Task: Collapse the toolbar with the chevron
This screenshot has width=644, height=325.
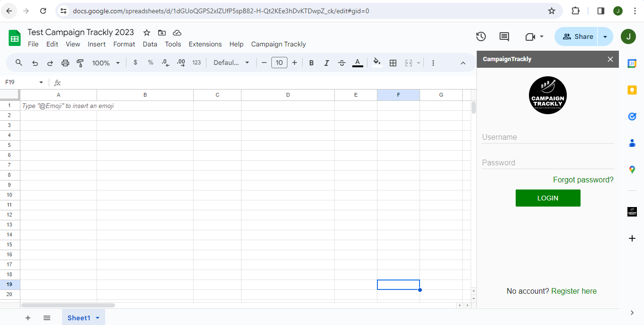Action: point(463,62)
